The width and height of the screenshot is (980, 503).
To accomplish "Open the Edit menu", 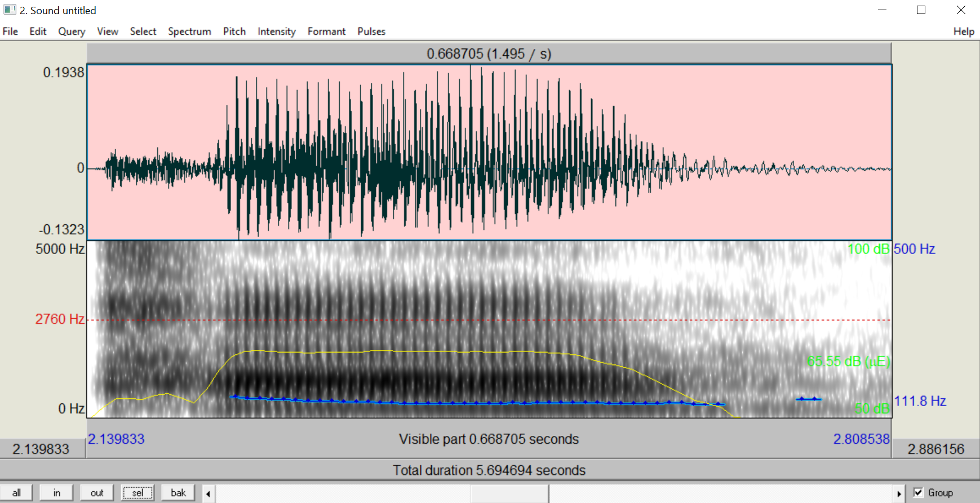I will pos(38,32).
